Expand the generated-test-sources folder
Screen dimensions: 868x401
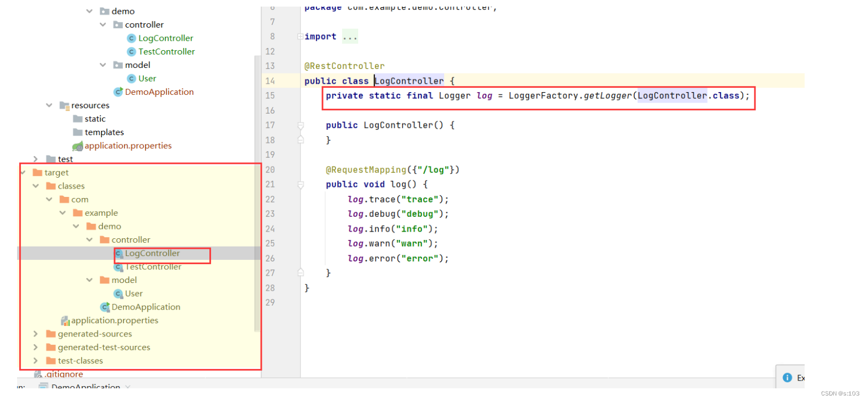pyautogui.click(x=35, y=347)
